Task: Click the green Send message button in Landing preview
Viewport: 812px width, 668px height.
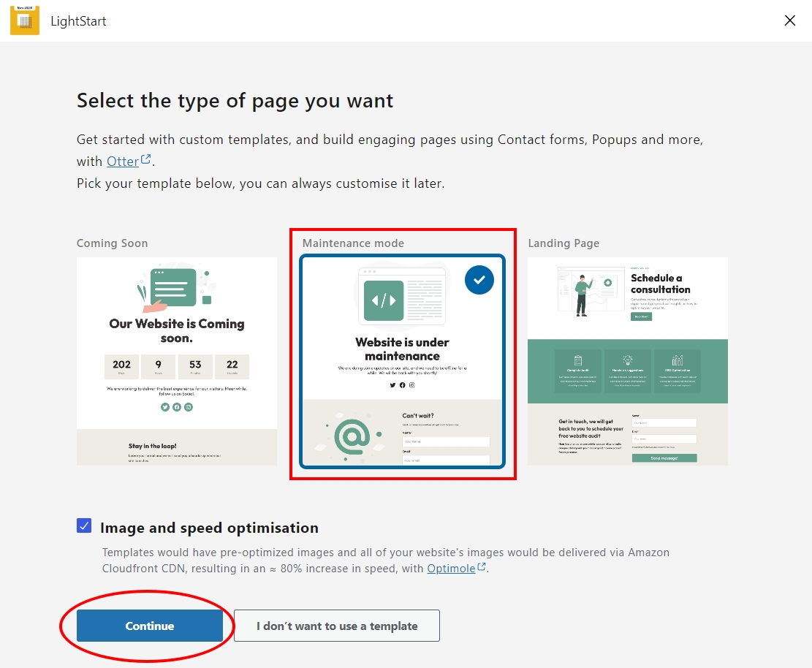Action: click(664, 458)
